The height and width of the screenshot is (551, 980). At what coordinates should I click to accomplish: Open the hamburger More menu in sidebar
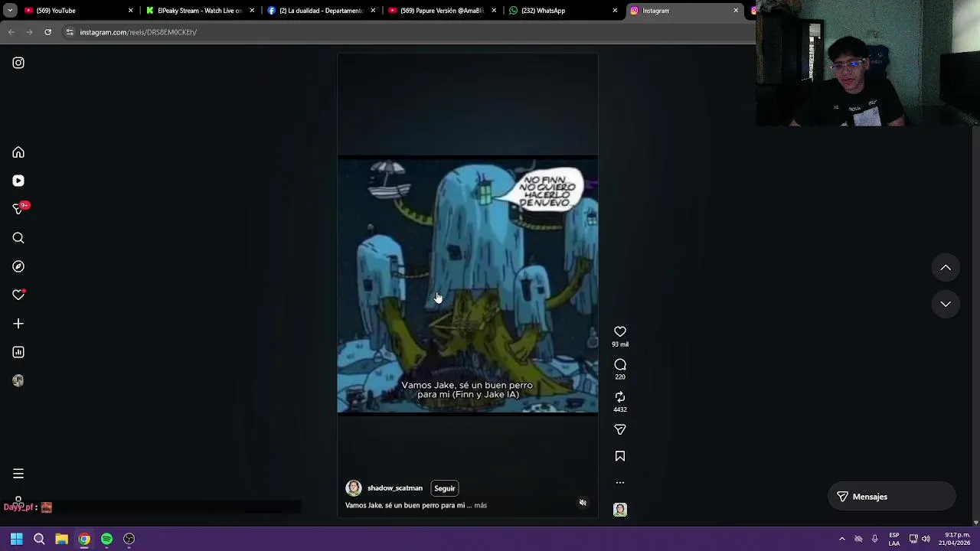[18, 474]
